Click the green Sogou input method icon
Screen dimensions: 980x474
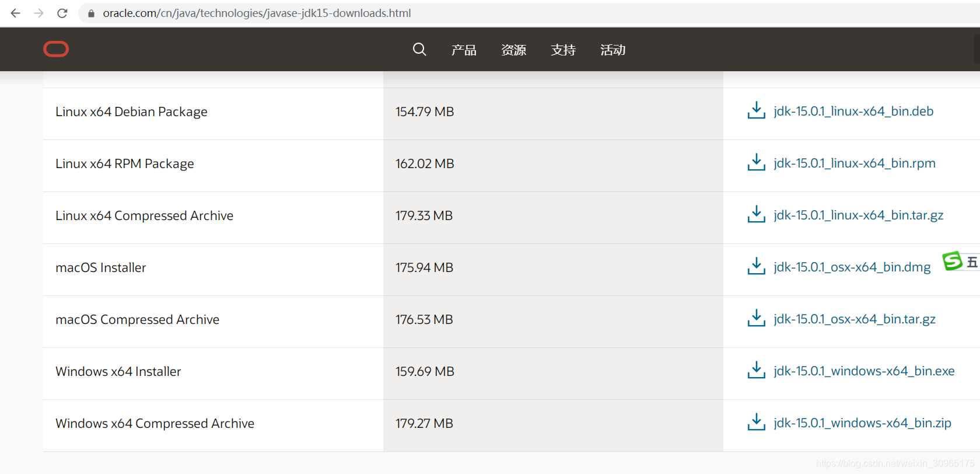click(x=952, y=261)
